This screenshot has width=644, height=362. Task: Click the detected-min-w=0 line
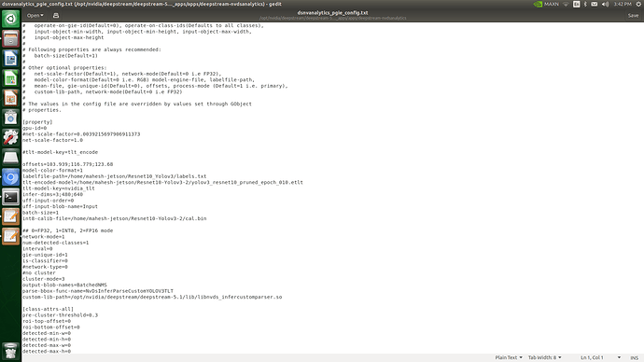coord(47,333)
